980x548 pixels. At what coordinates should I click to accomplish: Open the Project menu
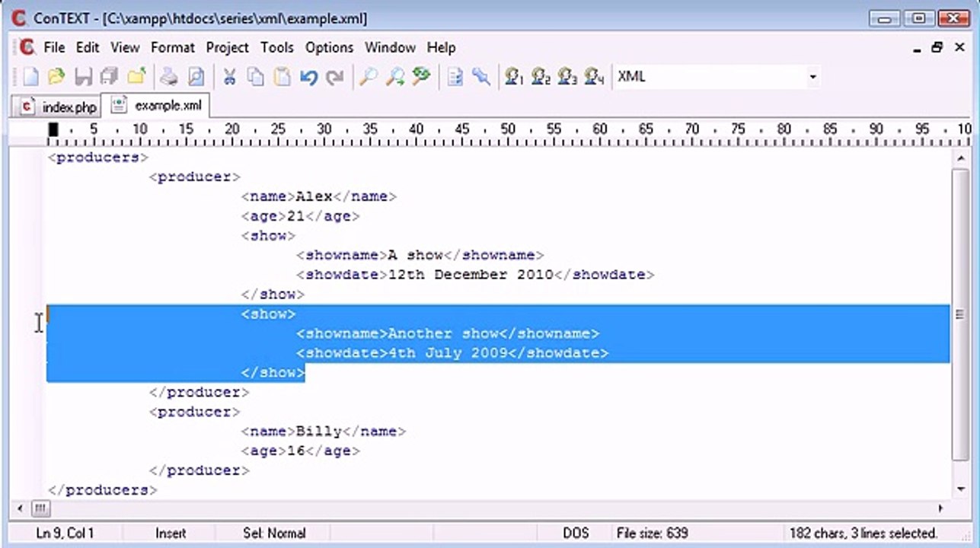tap(228, 47)
